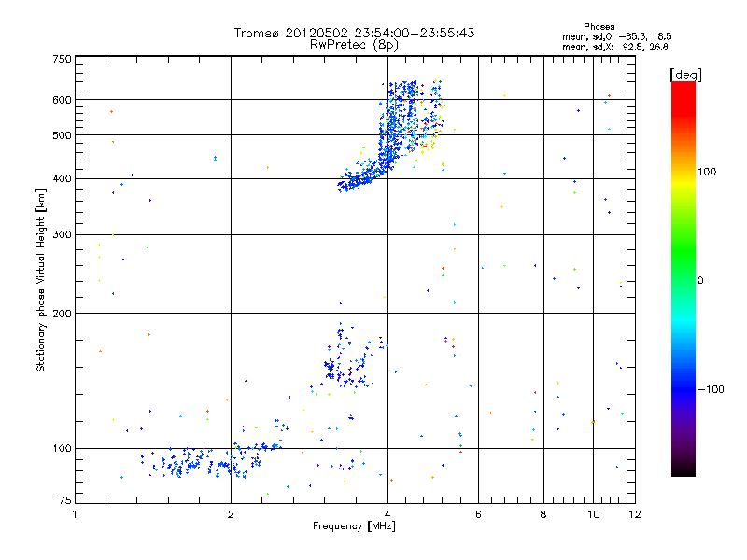Click the 'mean, sd,O: -85.3, 18.5' line
747x560 pixels.
(x=617, y=36)
